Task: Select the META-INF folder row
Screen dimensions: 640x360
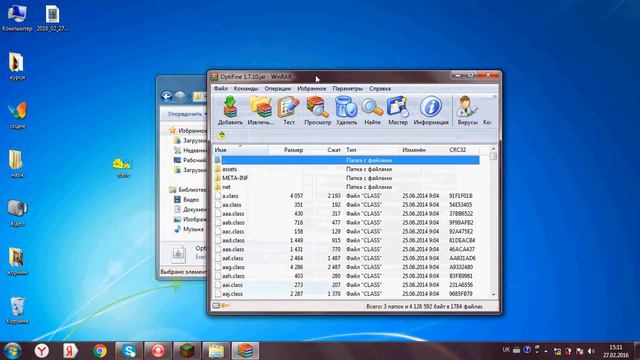Action: tap(346, 178)
